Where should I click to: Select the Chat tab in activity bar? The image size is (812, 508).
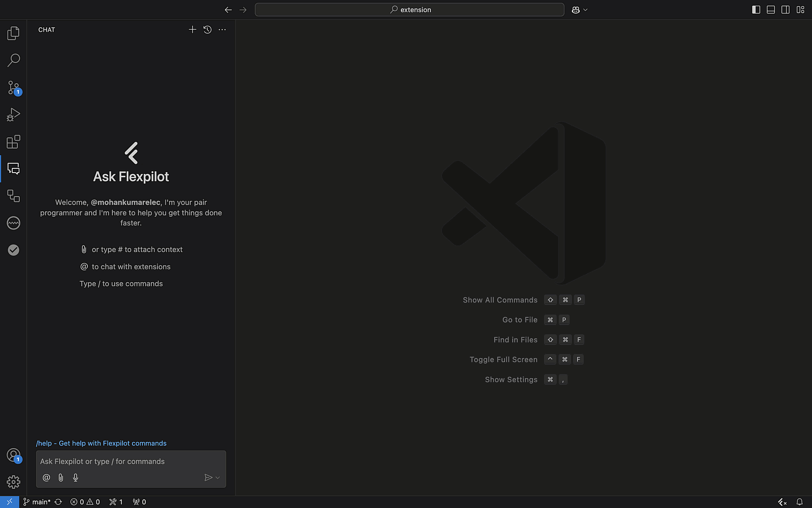(x=13, y=169)
